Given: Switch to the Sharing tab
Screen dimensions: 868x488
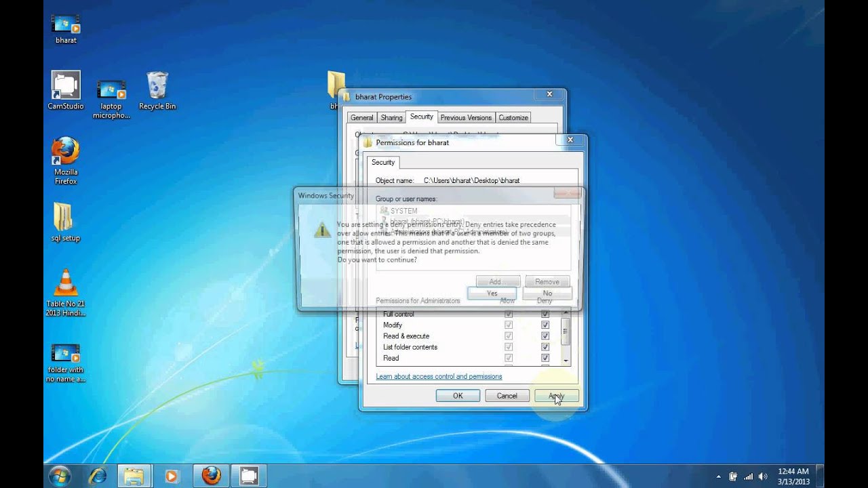Looking at the screenshot, I should [x=391, y=118].
